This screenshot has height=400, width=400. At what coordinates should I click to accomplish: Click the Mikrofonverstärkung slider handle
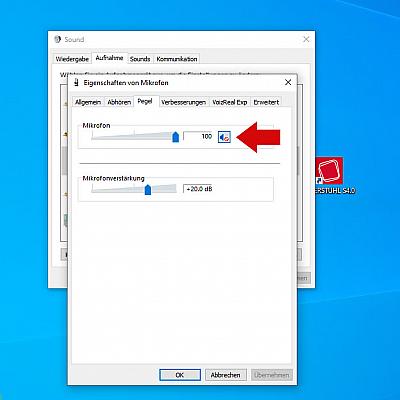(x=148, y=190)
